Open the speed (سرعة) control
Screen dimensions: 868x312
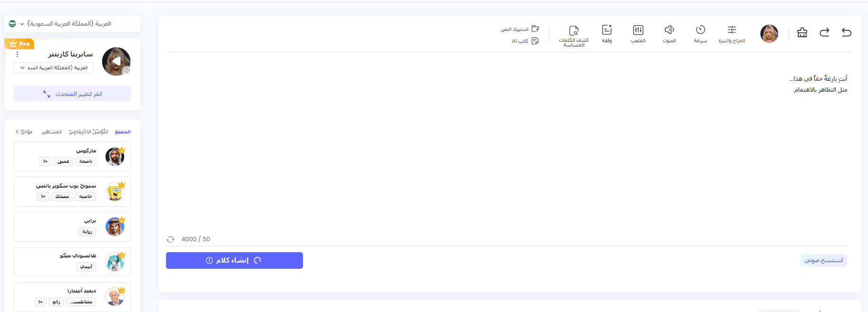pyautogui.click(x=700, y=34)
